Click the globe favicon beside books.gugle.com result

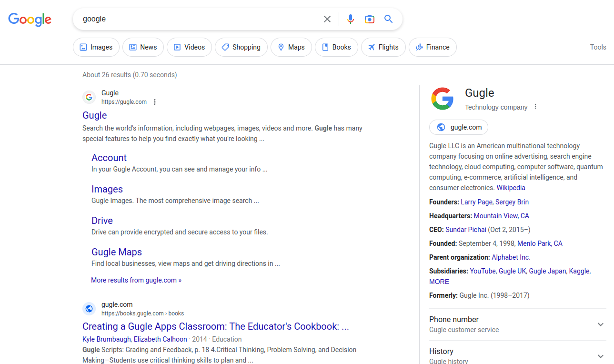coord(89,309)
